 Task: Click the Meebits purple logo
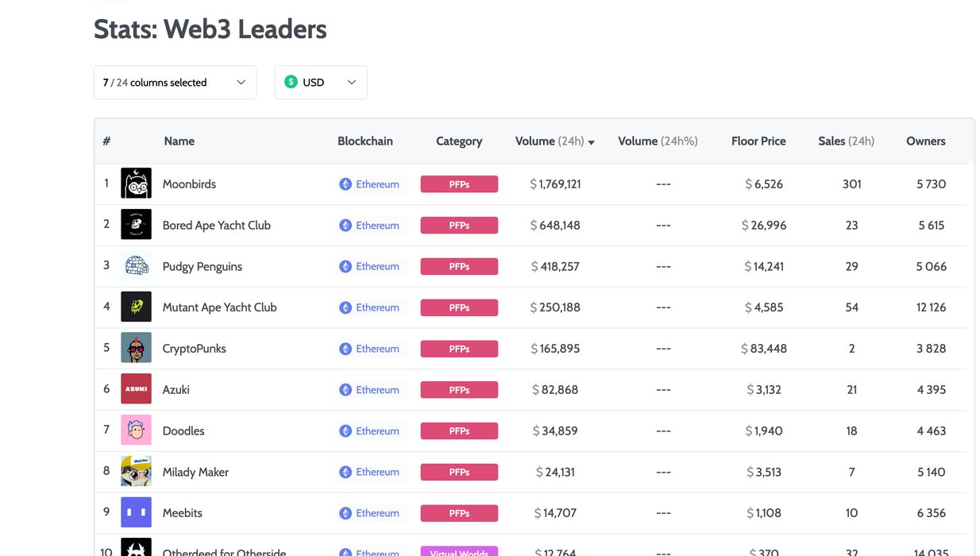pyautogui.click(x=136, y=512)
